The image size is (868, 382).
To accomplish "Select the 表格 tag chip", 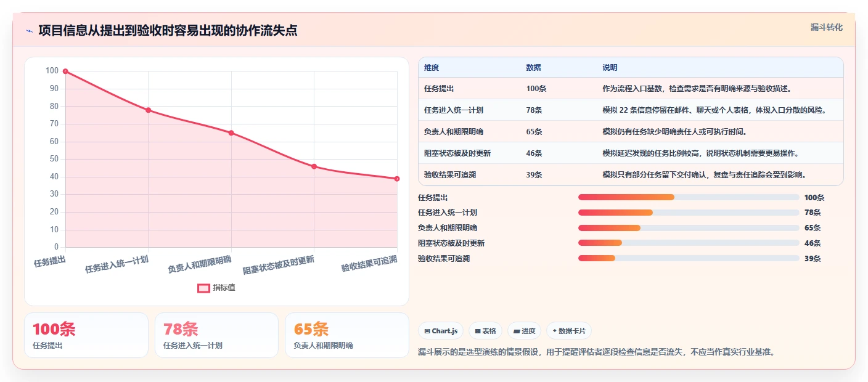I will [486, 331].
